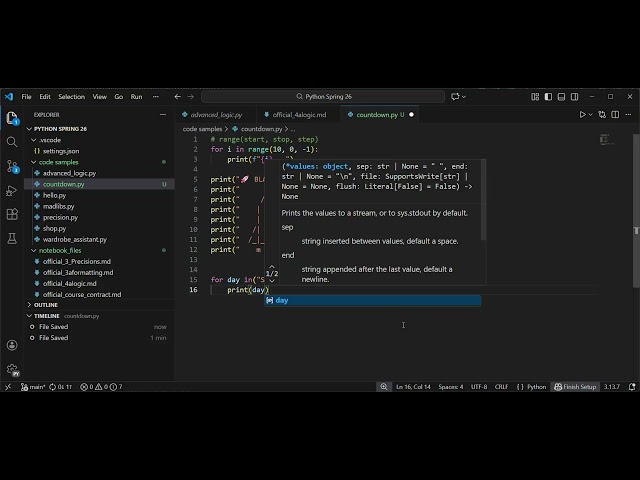Toggle Primary Side Bar visibility
This screenshot has width=640, height=480.
(x=548, y=97)
